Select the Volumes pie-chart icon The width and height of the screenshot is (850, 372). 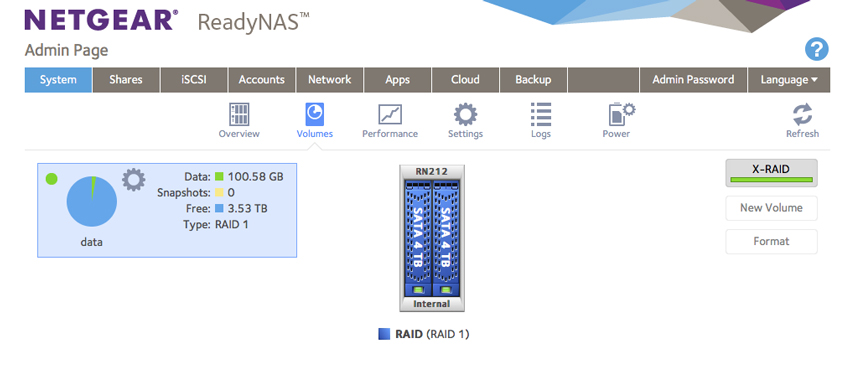(x=315, y=114)
